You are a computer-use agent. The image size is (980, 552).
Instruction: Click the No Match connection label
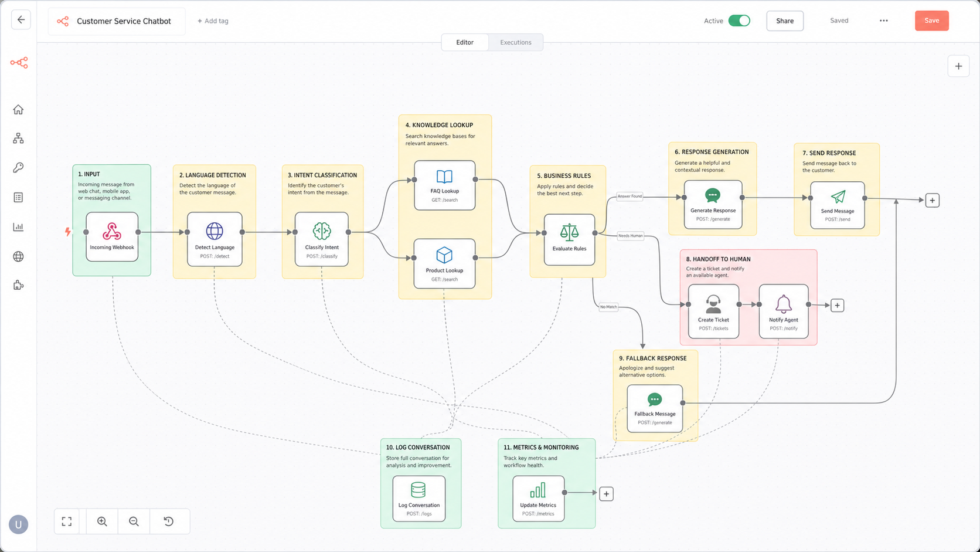click(x=608, y=307)
